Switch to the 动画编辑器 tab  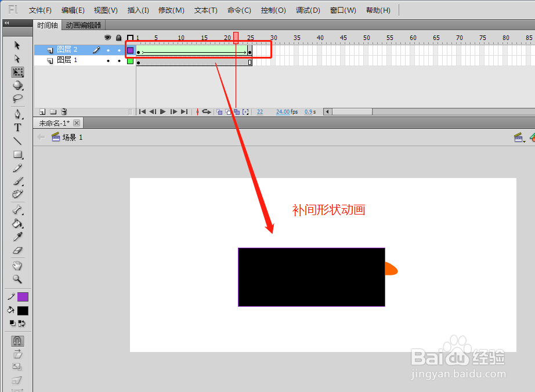[x=84, y=25]
